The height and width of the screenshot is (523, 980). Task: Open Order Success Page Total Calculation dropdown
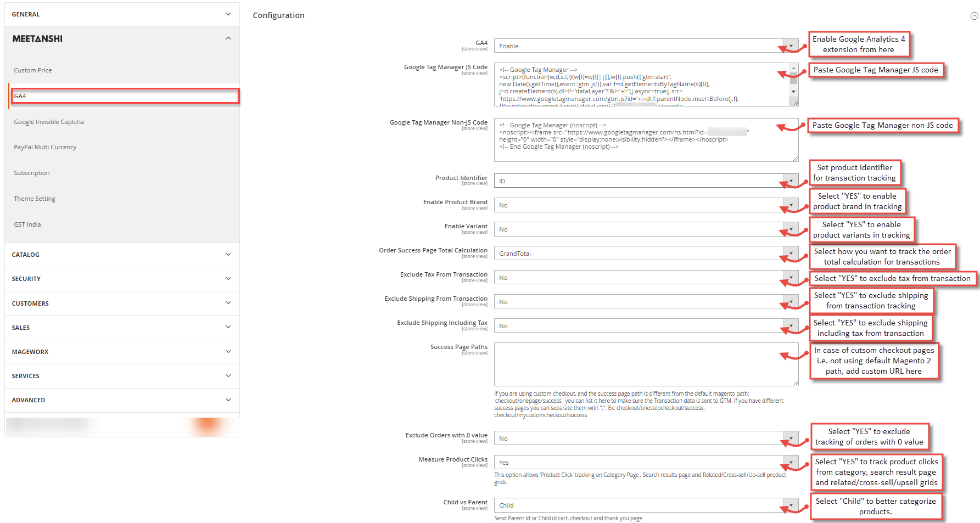[646, 254]
